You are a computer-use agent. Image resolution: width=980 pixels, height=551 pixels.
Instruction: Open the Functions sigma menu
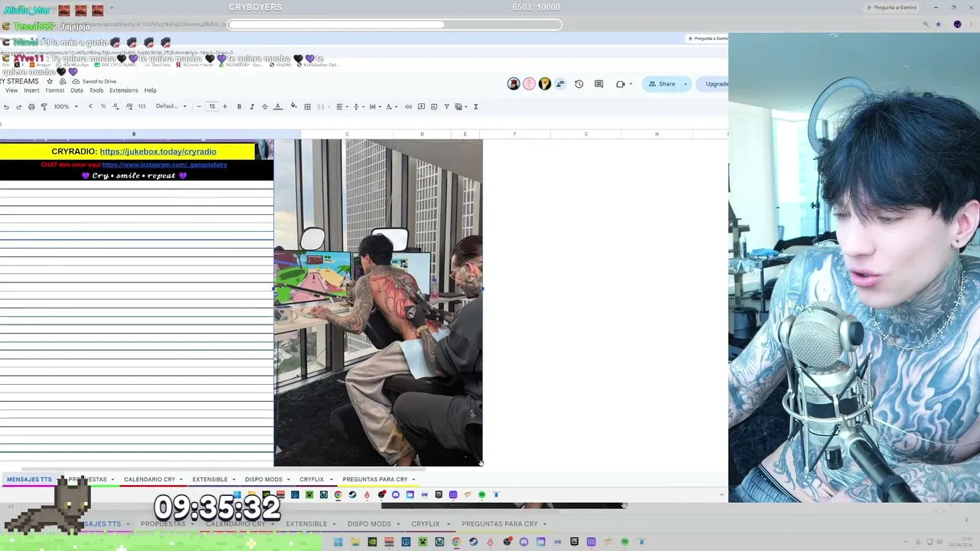[x=475, y=106]
